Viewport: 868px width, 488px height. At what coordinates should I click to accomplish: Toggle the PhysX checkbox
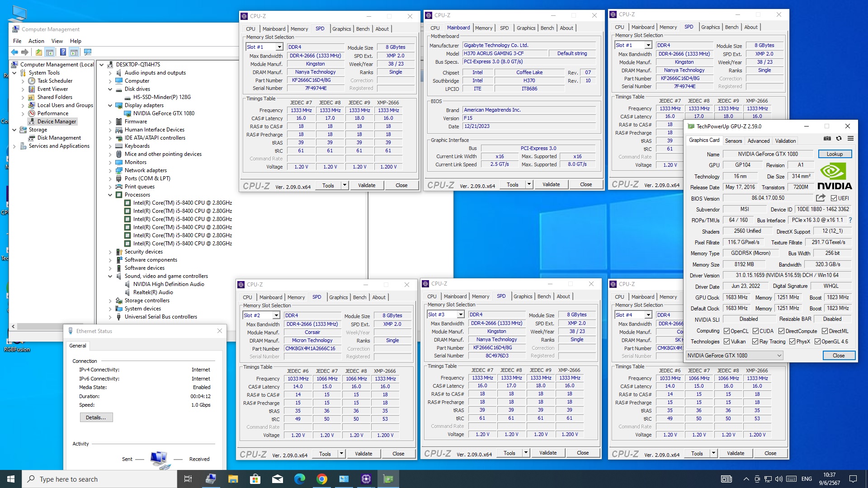tap(792, 342)
